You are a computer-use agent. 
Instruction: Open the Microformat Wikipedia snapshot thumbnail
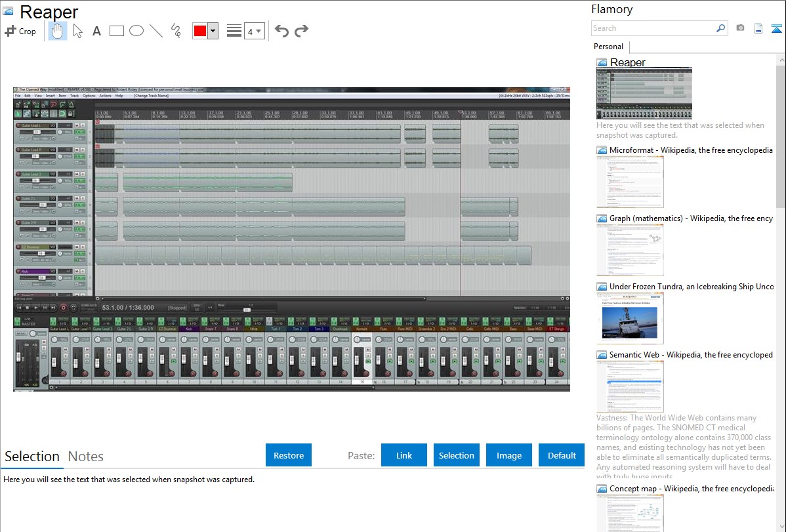click(x=630, y=182)
